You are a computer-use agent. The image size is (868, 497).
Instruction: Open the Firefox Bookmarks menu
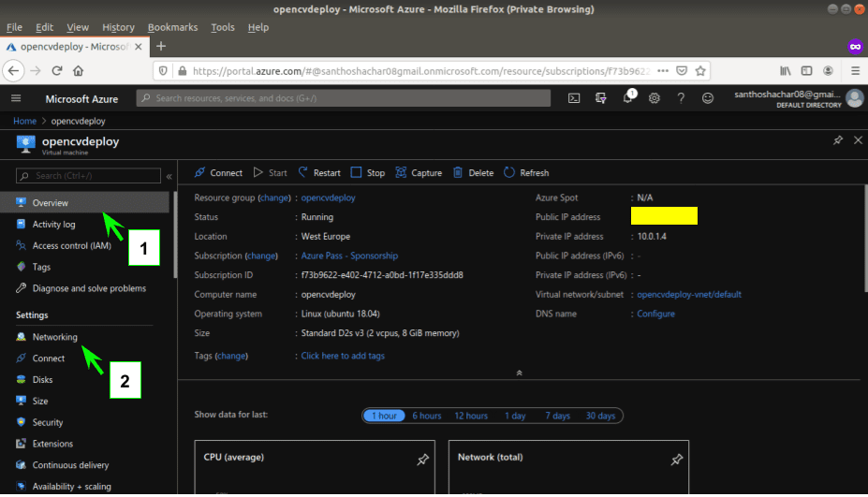pos(172,27)
